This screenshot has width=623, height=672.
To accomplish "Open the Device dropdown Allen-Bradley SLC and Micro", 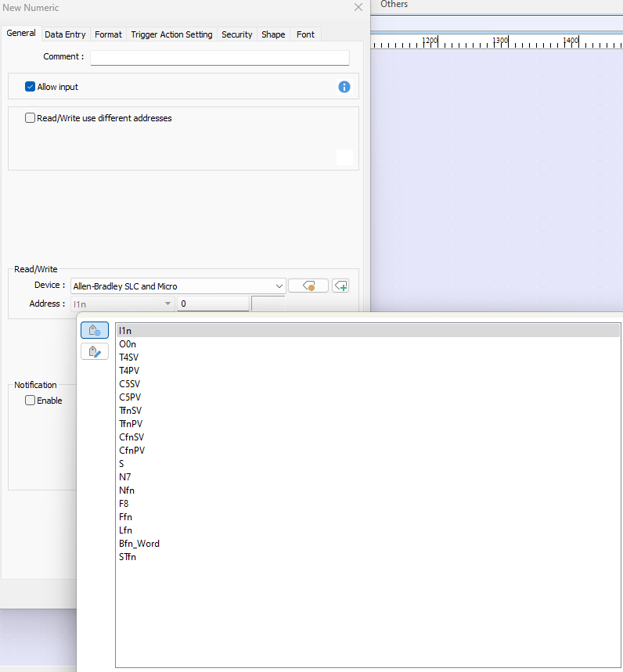I will (x=178, y=286).
